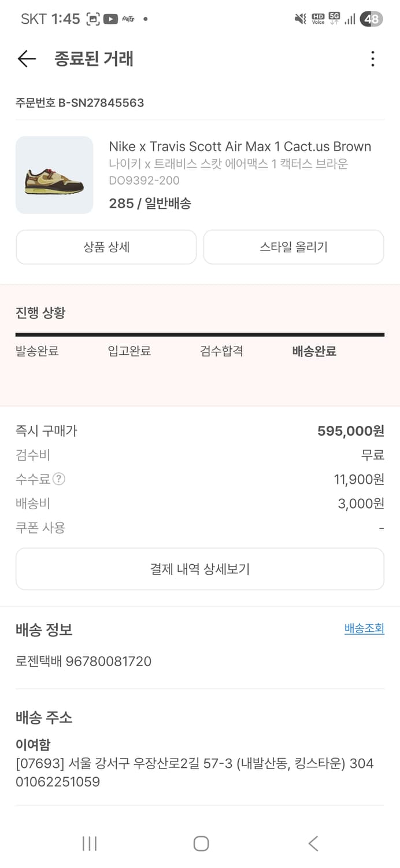Select the 배송완료 progress step
The width and height of the screenshot is (400, 868).
point(314,351)
